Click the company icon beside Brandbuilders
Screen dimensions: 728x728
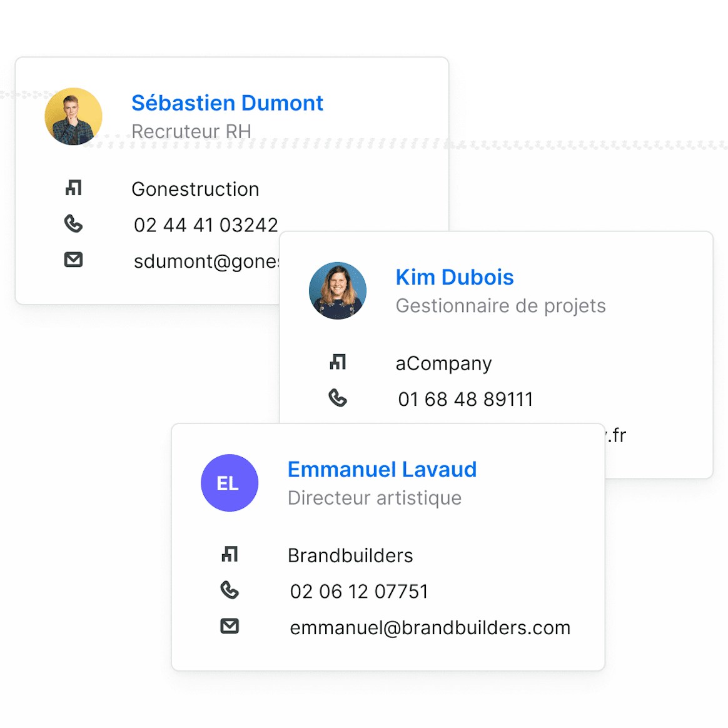tap(230, 554)
